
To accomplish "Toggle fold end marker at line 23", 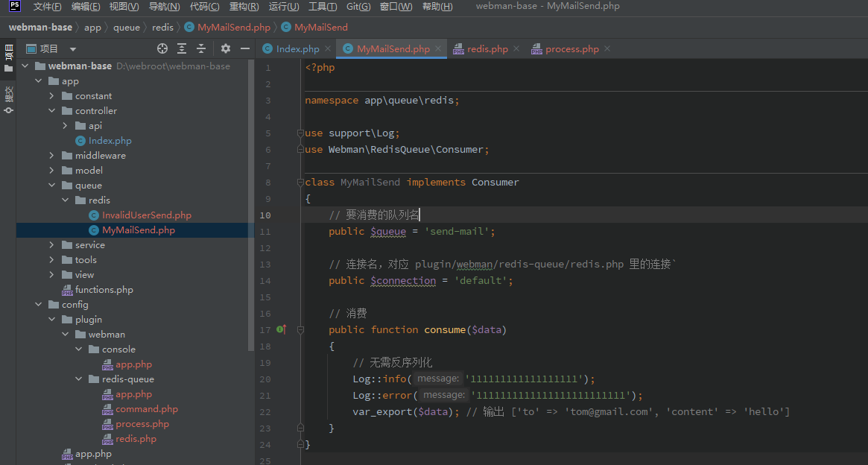I will [300, 428].
